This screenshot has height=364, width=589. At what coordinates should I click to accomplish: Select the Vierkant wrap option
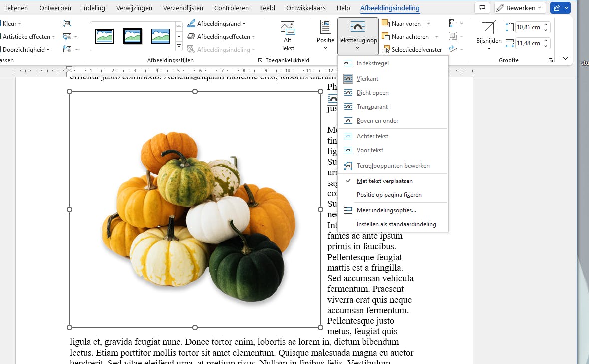point(393,79)
